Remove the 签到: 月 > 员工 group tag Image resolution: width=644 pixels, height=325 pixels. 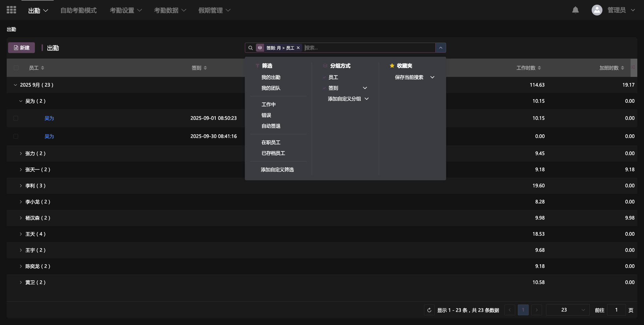[298, 48]
